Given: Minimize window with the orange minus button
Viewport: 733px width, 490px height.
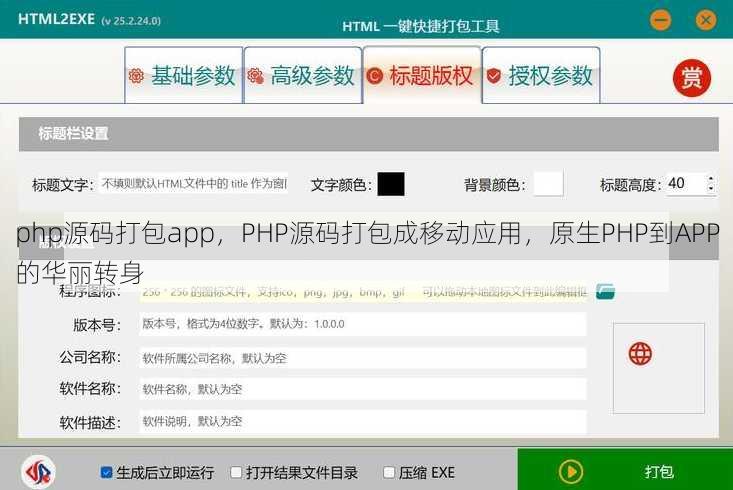Looking at the screenshot, I should [x=661, y=20].
